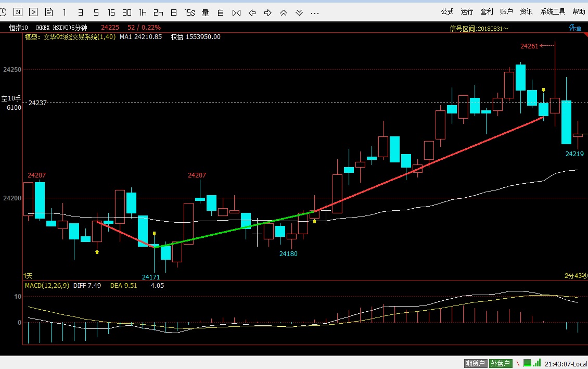588x369 pixels.
Task: Select the 1h timeframe button
Action: point(143,11)
